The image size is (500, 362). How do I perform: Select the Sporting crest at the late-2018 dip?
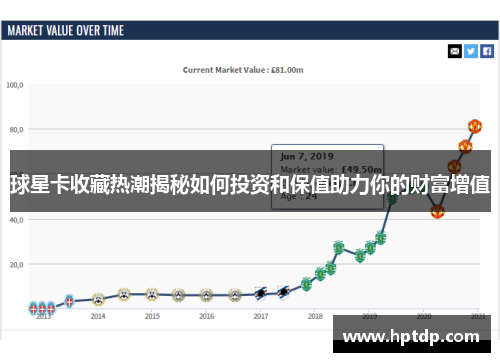tap(360, 256)
